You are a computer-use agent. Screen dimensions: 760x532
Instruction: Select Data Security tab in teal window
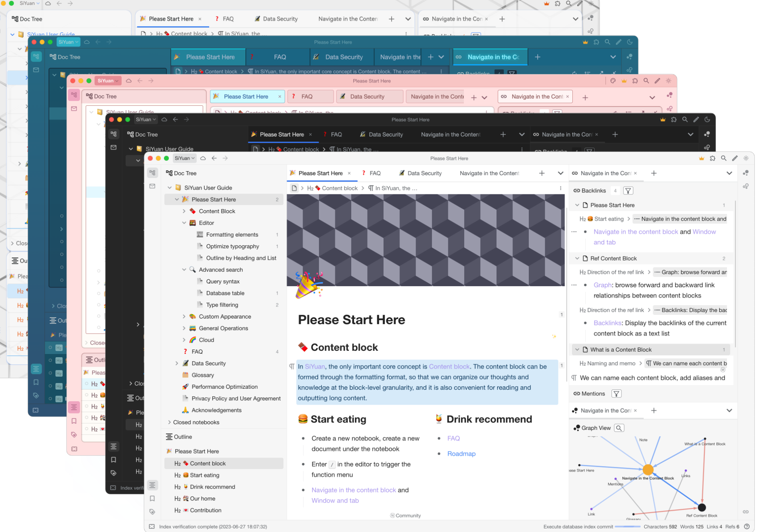pos(342,57)
